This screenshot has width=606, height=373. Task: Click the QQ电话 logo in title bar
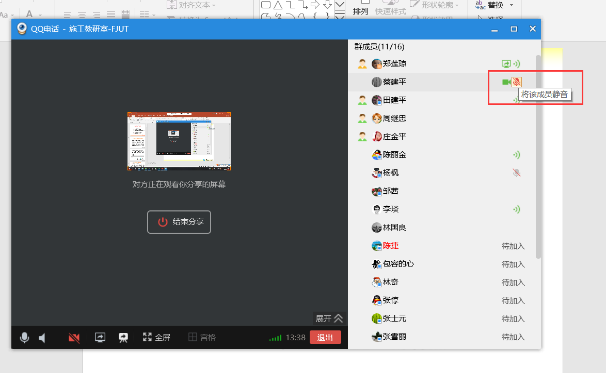22,29
